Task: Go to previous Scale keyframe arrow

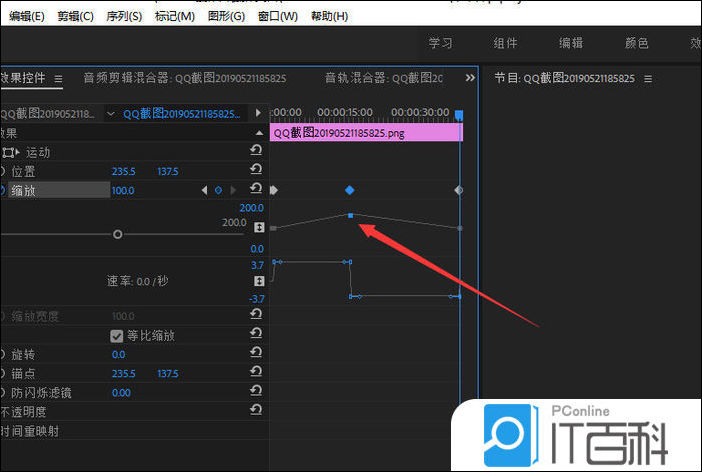Action: coord(205,190)
